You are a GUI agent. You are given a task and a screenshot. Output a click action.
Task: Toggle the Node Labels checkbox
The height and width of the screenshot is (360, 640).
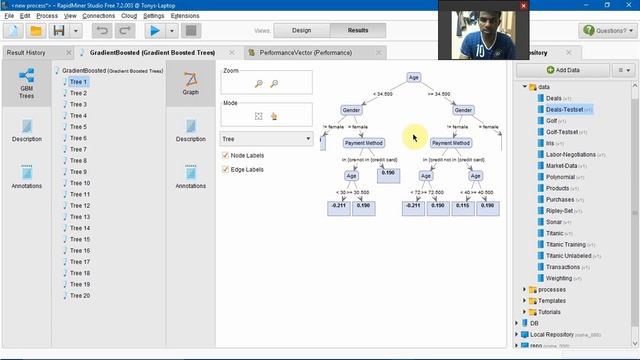click(x=225, y=155)
